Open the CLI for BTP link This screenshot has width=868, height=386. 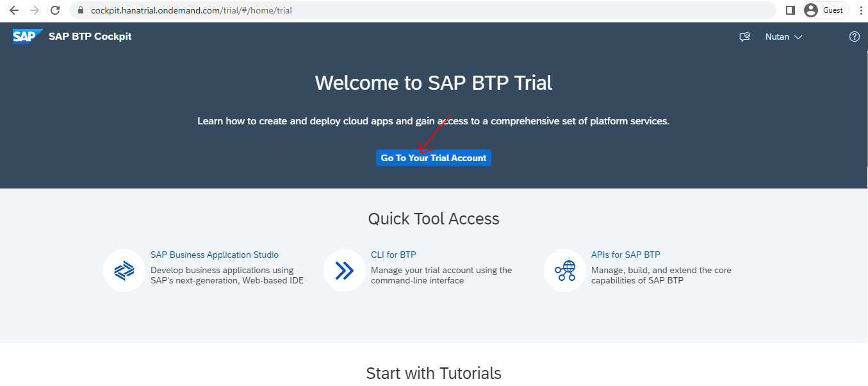[393, 255]
